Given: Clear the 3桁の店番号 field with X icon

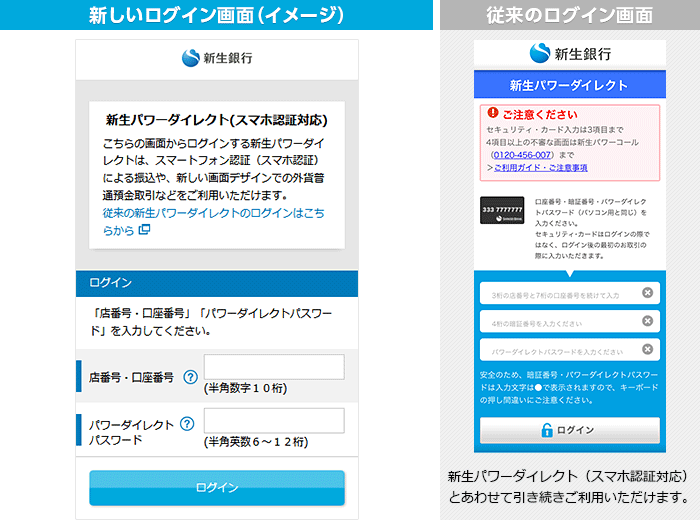Looking at the screenshot, I should [x=647, y=293].
